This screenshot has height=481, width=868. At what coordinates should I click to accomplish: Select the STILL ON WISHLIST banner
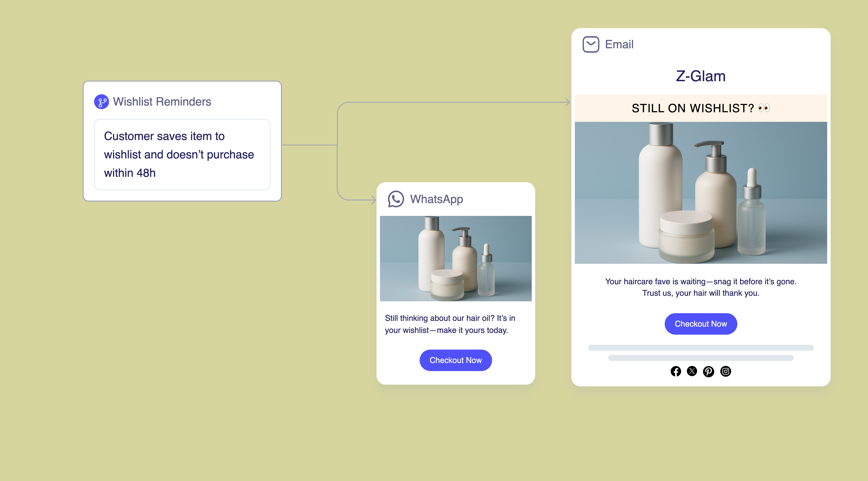click(x=701, y=108)
